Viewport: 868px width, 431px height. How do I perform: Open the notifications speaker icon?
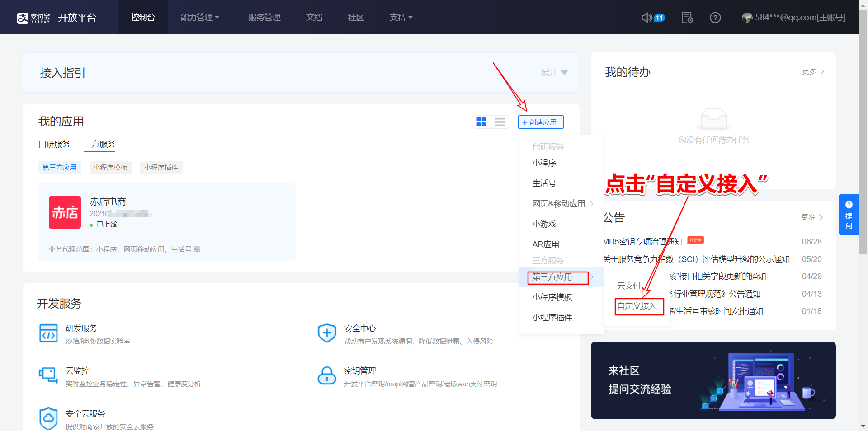point(646,18)
